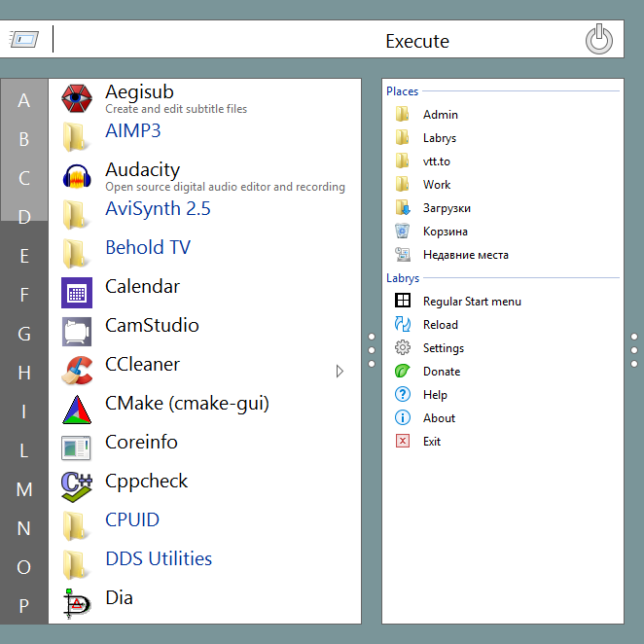Click the CCleaner broom icon
The image size is (644, 644).
click(77, 371)
